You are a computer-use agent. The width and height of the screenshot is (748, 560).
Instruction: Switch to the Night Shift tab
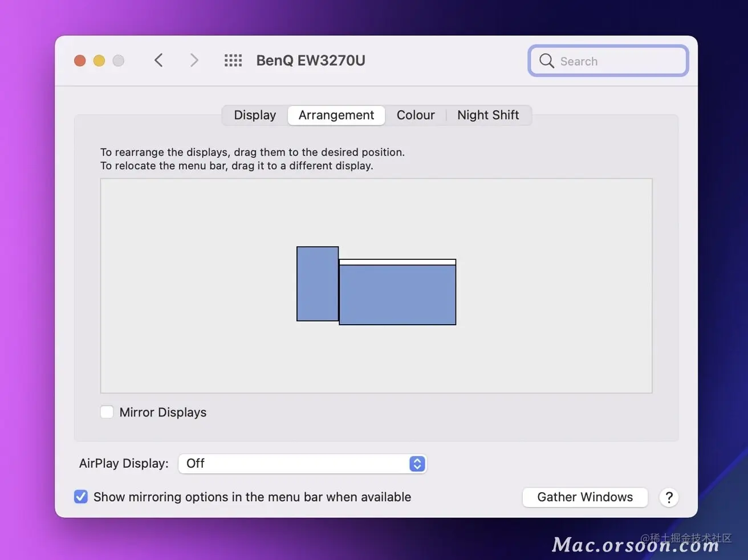coord(488,115)
